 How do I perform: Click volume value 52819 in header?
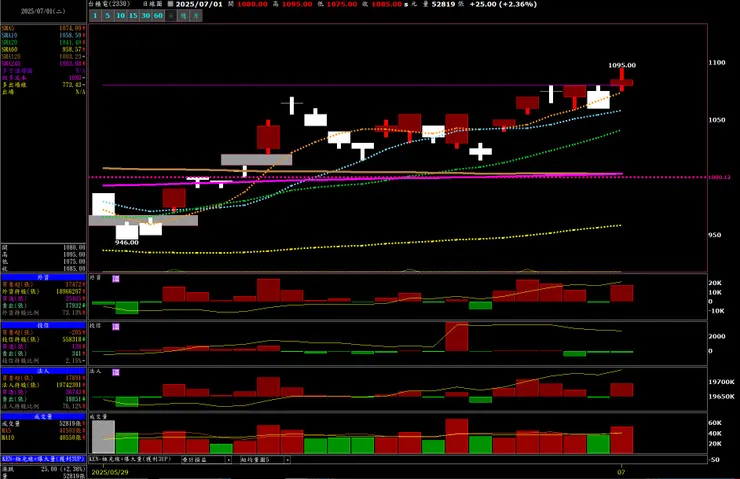click(x=443, y=4)
